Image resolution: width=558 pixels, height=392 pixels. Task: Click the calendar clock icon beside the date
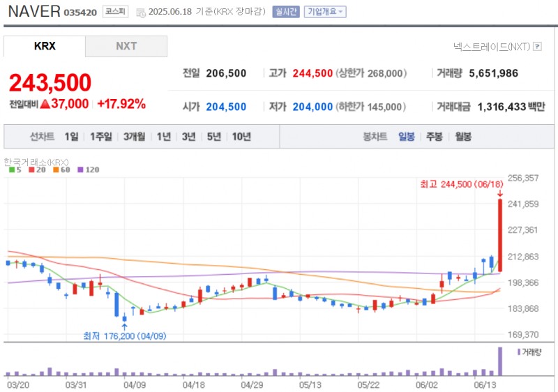click(141, 13)
